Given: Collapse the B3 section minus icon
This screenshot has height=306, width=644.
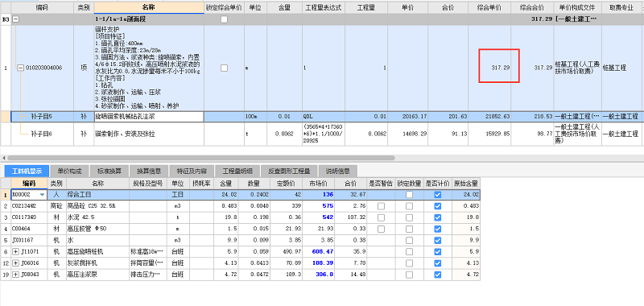Looking at the screenshot, I should [15, 19].
